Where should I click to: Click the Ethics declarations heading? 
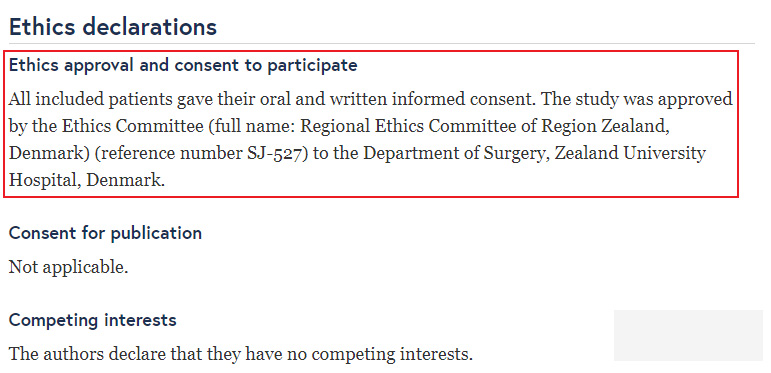113,27
